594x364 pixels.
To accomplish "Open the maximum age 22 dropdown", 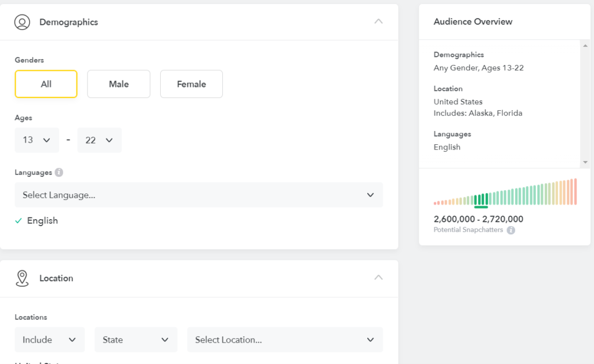I will pyautogui.click(x=99, y=140).
